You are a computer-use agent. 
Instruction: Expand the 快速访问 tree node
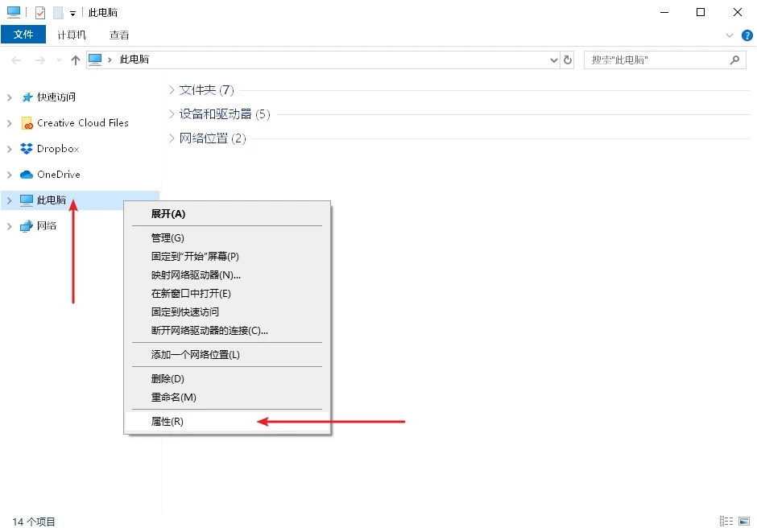9,97
